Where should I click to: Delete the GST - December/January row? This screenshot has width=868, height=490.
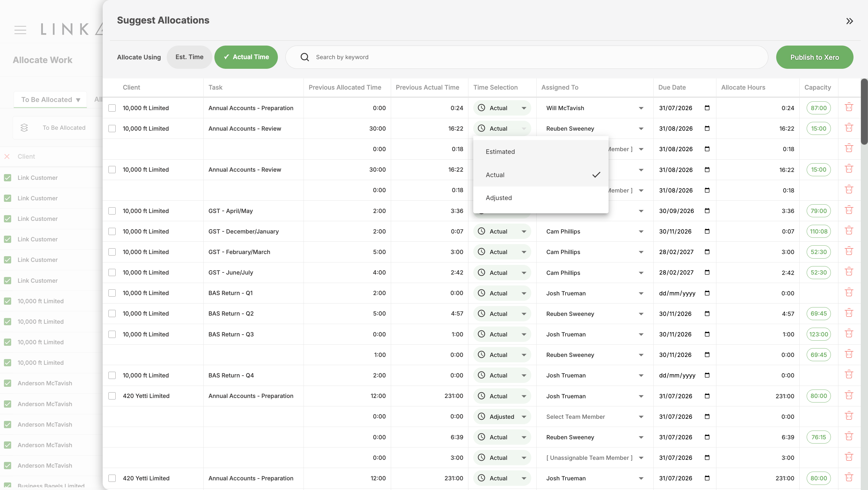(x=849, y=231)
